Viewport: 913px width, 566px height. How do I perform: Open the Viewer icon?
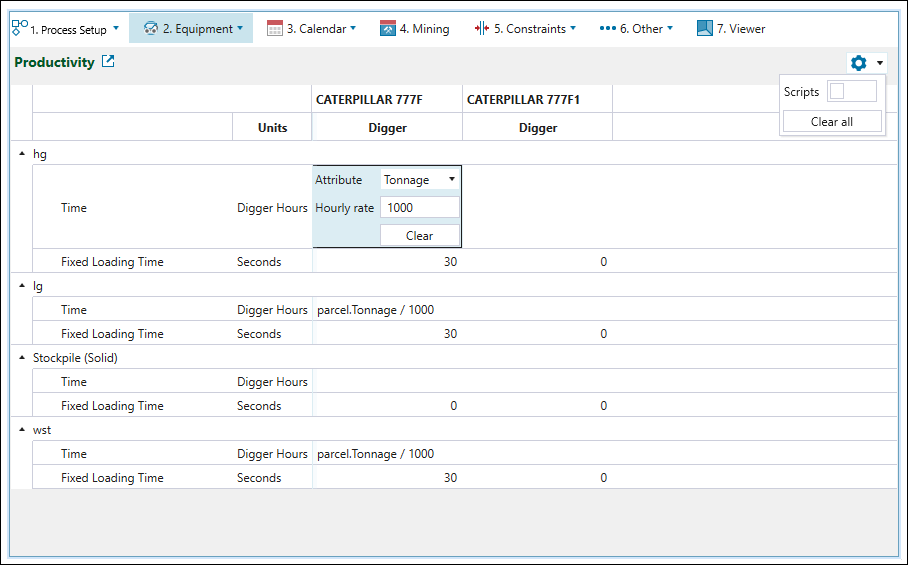coord(704,29)
